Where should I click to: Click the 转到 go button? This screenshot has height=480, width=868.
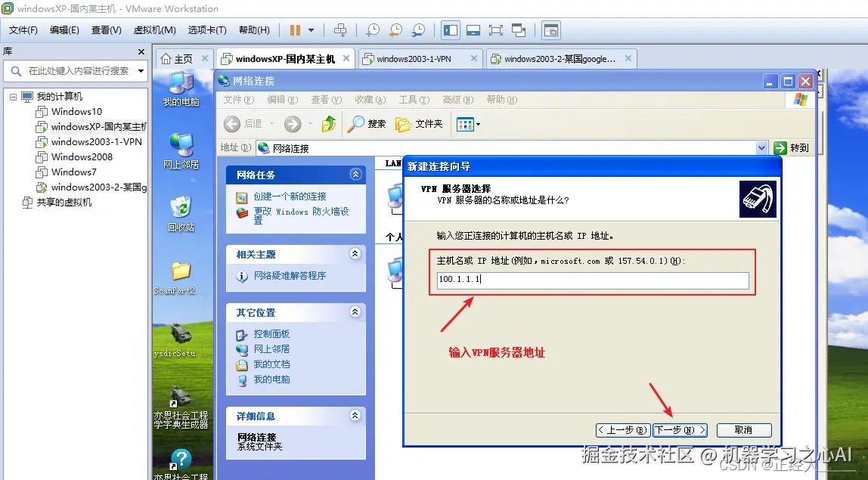click(792, 148)
